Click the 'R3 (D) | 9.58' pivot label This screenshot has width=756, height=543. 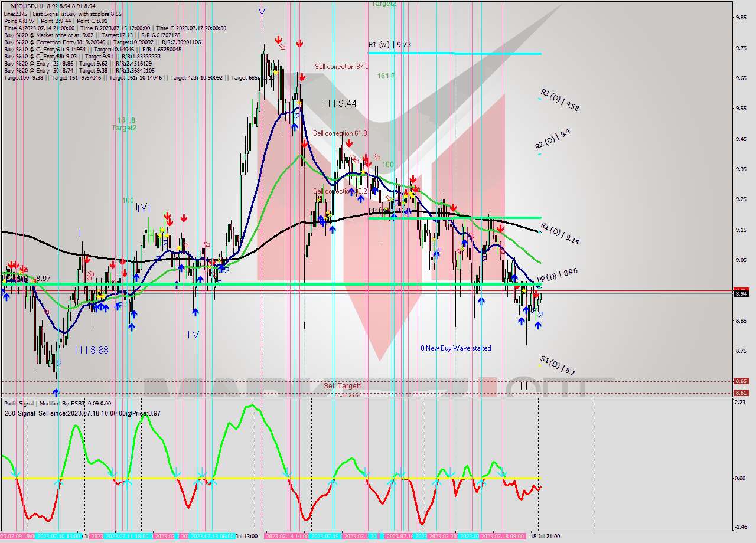(x=559, y=100)
